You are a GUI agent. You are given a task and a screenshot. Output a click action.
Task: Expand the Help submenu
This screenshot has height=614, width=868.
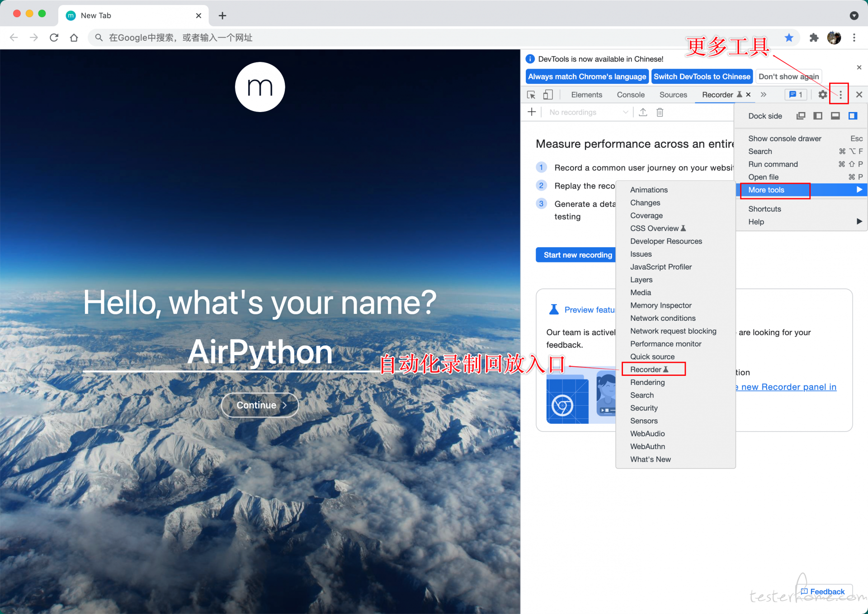[802, 222]
